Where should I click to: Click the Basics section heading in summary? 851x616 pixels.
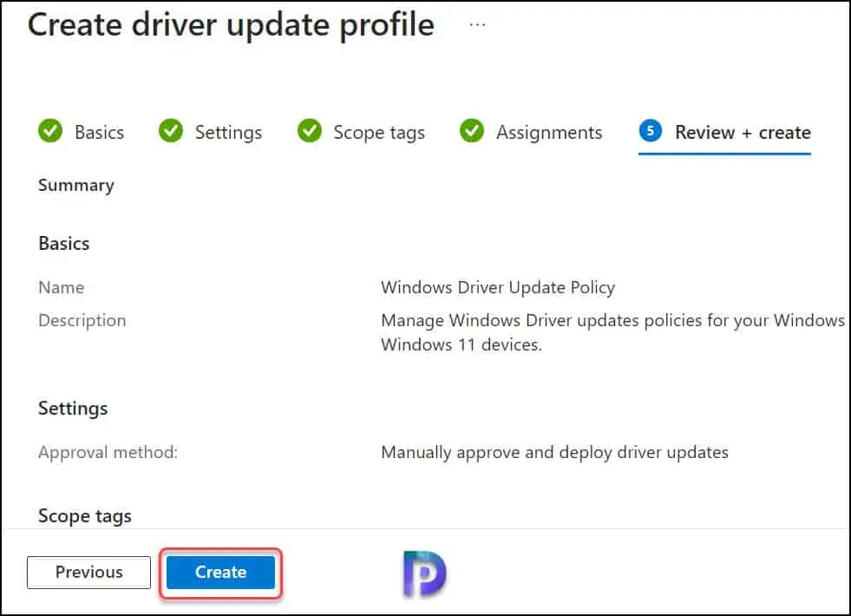(x=64, y=243)
